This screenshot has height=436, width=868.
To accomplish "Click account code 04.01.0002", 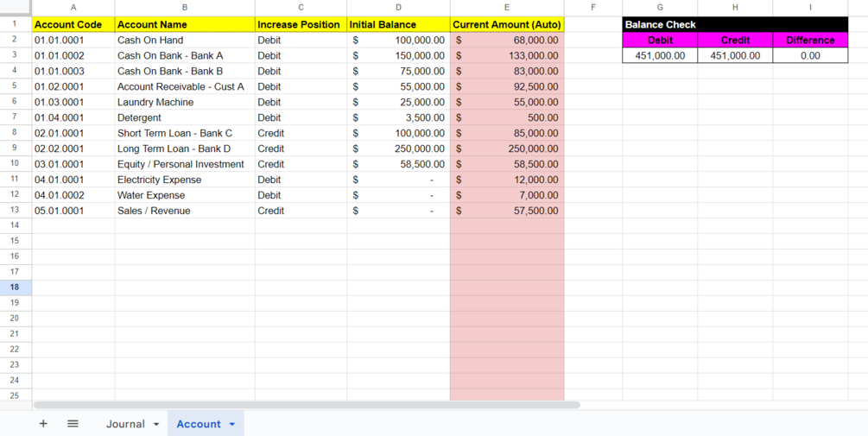I will pos(73,195).
